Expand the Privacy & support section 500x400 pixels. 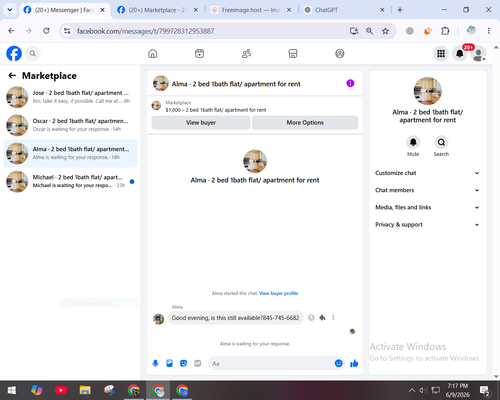coord(427,225)
